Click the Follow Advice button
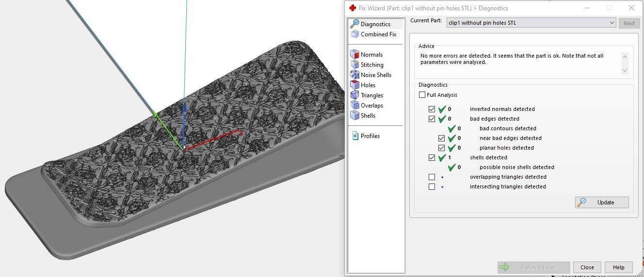The width and height of the screenshot is (644, 277). 533,267
